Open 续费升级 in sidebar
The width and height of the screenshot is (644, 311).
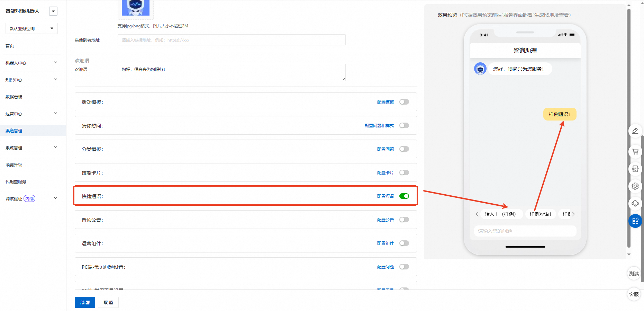[x=14, y=165]
